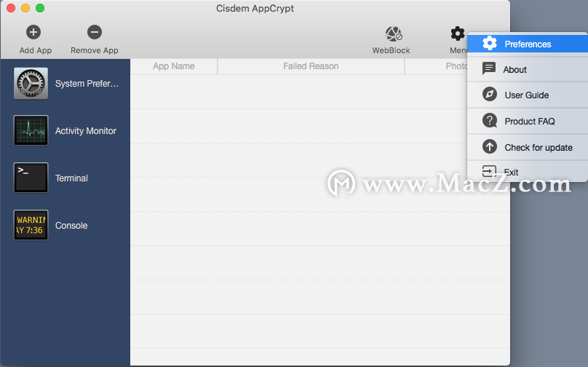Click the Exit door icon
The width and height of the screenshot is (588, 367).
489,172
